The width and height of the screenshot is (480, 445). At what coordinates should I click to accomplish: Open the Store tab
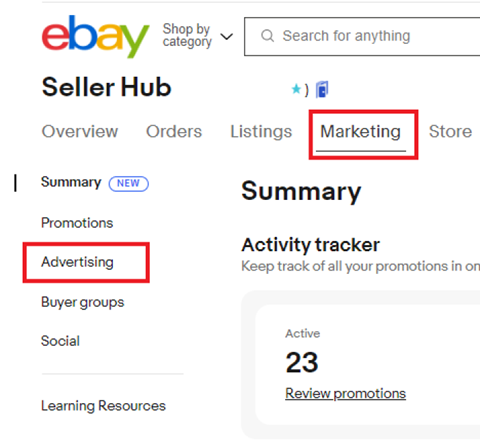coord(450,131)
